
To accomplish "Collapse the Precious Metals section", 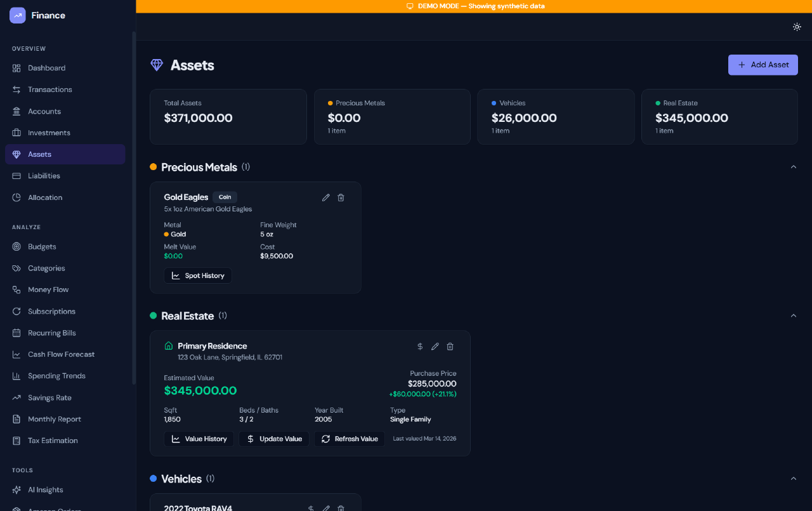I will tap(793, 166).
